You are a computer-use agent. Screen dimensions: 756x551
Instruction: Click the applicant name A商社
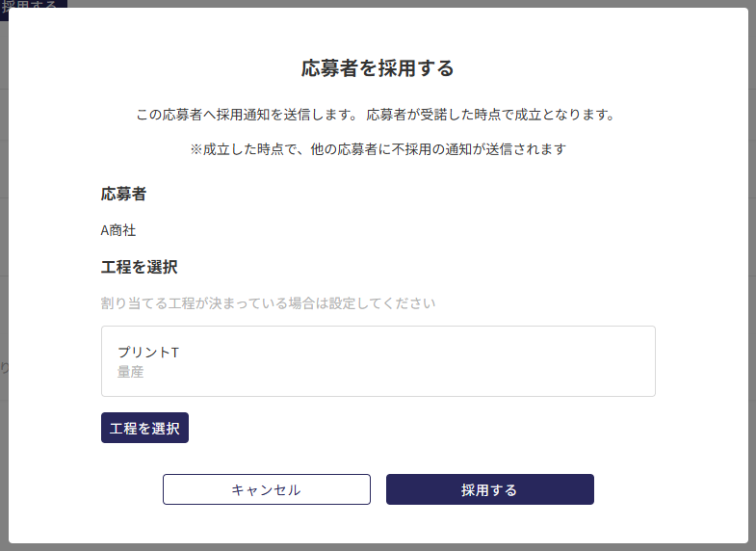[118, 230]
